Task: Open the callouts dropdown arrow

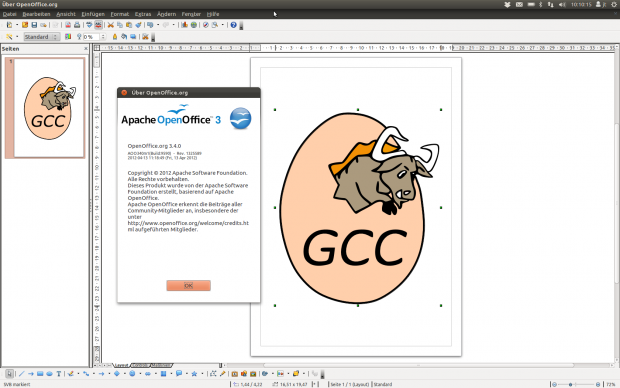Action: pyautogui.click(x=186, y=374)
